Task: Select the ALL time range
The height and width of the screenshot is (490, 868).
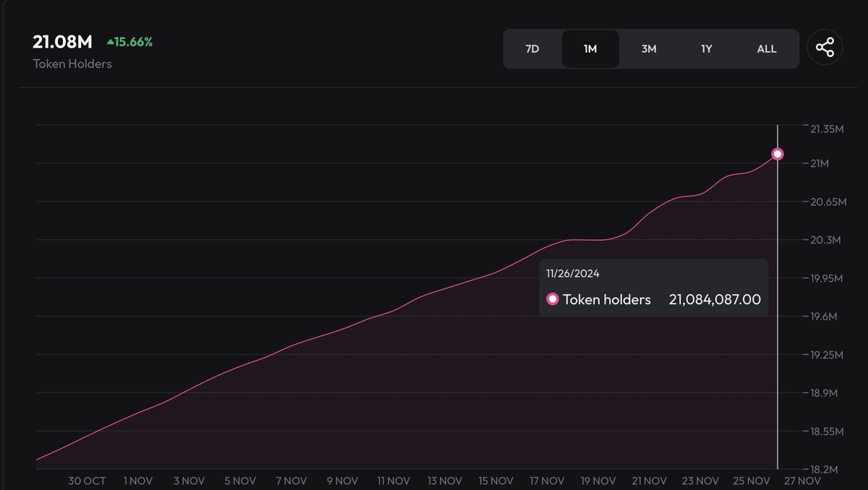Action: [x=766, y=48]
